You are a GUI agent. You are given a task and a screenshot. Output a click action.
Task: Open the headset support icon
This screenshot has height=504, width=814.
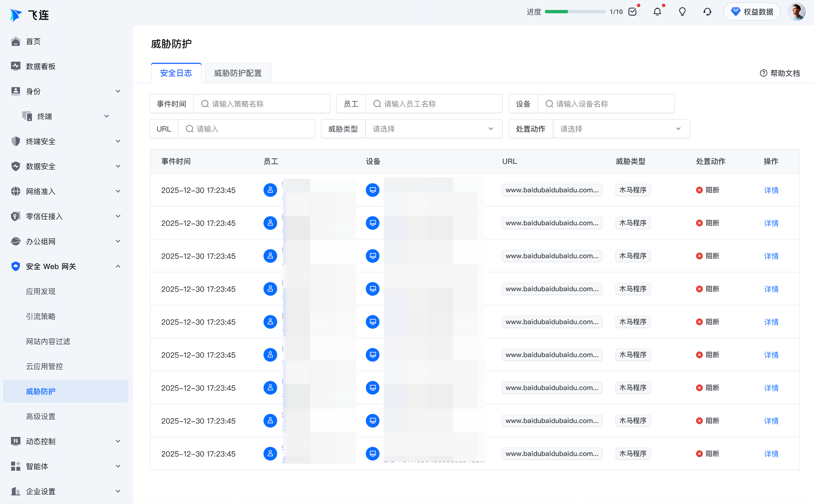(707, 12)
